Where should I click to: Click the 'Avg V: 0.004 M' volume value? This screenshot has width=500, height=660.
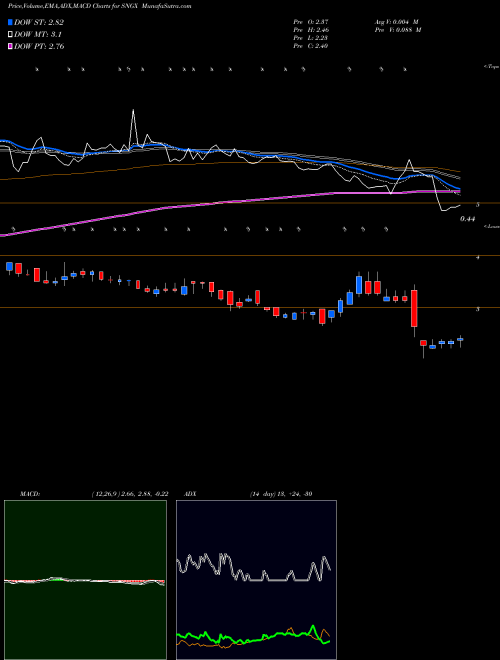(396, 21)
